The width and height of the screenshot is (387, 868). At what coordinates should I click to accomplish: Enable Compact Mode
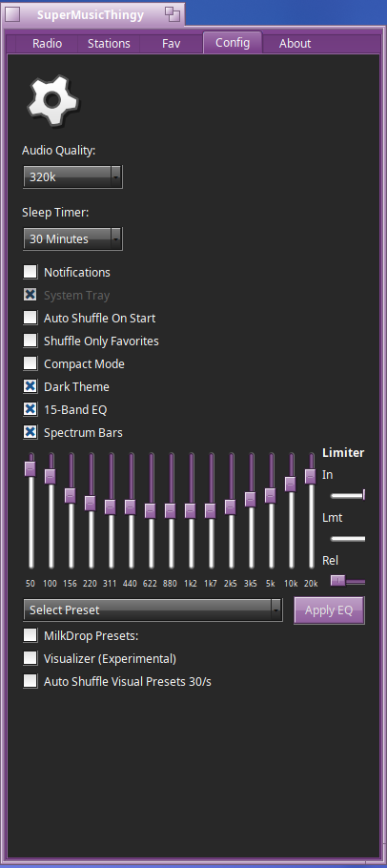tap(31, 363)
